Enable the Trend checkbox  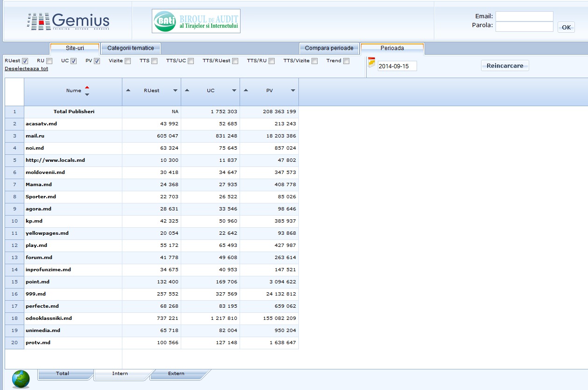(346, 61)
